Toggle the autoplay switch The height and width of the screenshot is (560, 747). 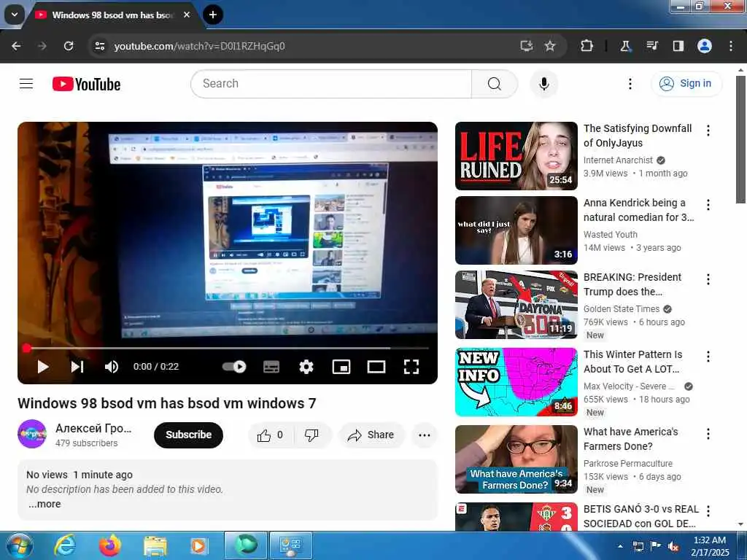click(234, 367)
